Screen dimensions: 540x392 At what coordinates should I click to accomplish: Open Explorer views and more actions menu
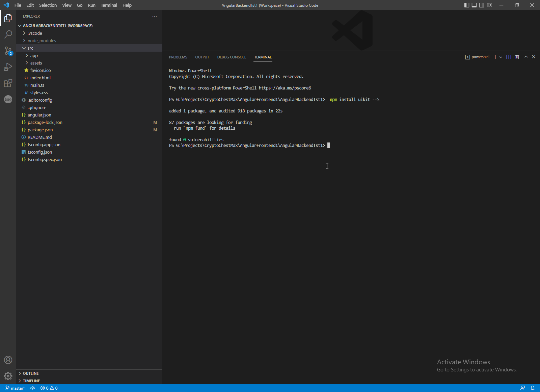click(x=155, y=16)
